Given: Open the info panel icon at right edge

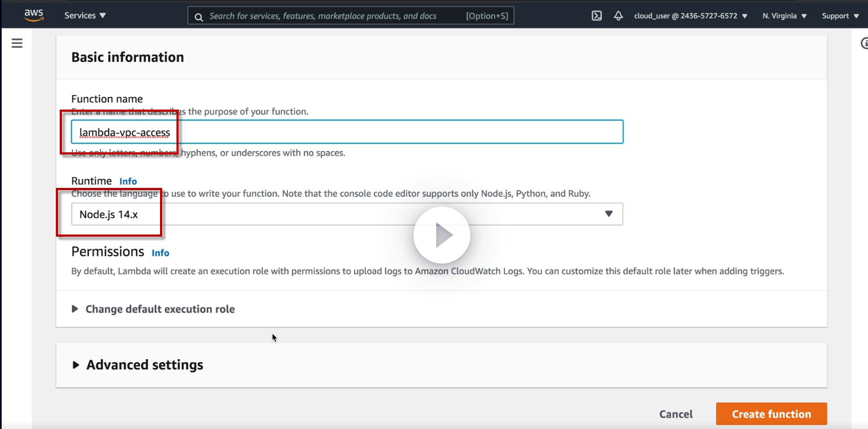Looking at the screenshot, I should click(x=864, y=43).
